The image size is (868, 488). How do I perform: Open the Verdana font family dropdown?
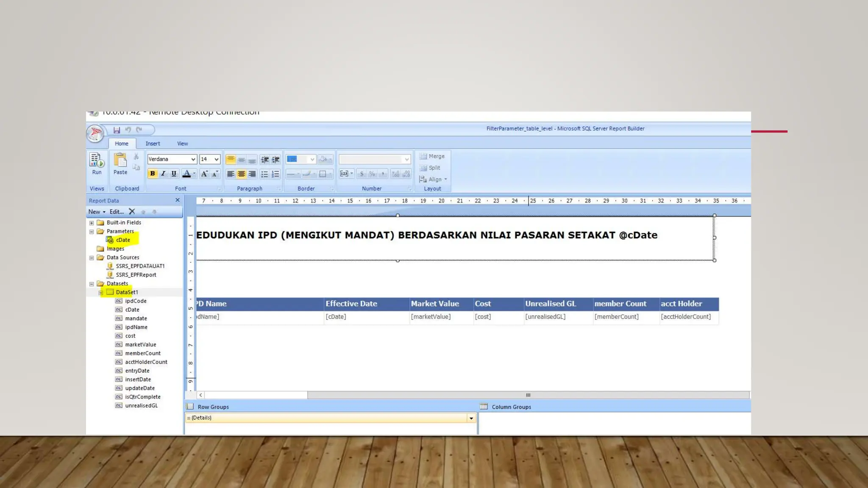tap(193, 159)
